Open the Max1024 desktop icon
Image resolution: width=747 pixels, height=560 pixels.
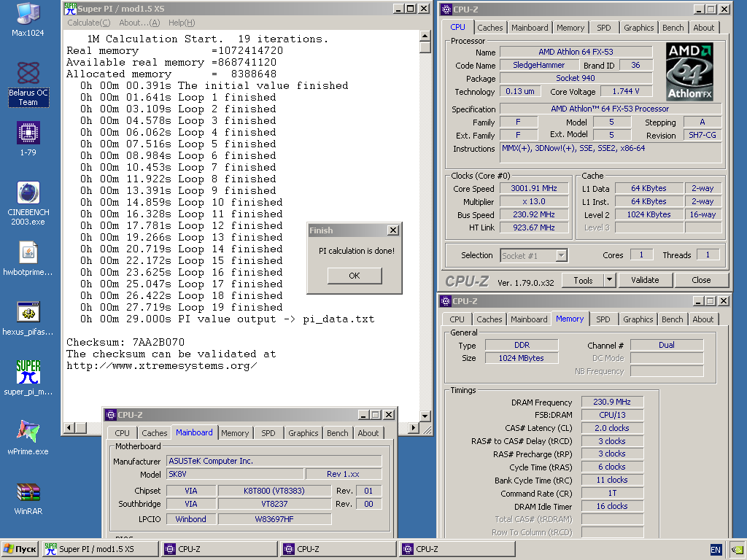pos(28,20)
